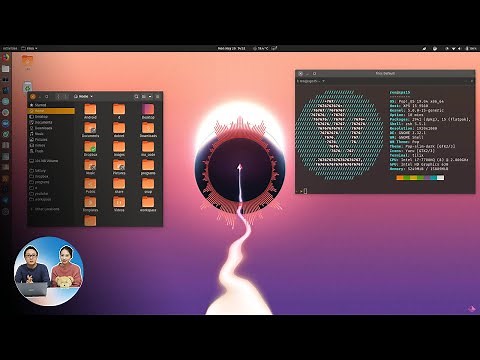
Task: Open the Desktop folder with purple thumbnail
Action: pyautogui.click(x=148, y=111)
